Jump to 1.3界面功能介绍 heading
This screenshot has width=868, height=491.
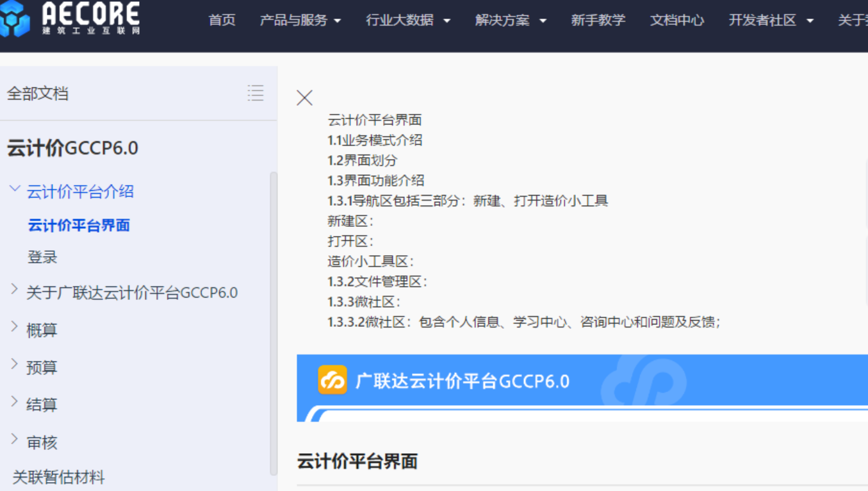click(375, 180)
